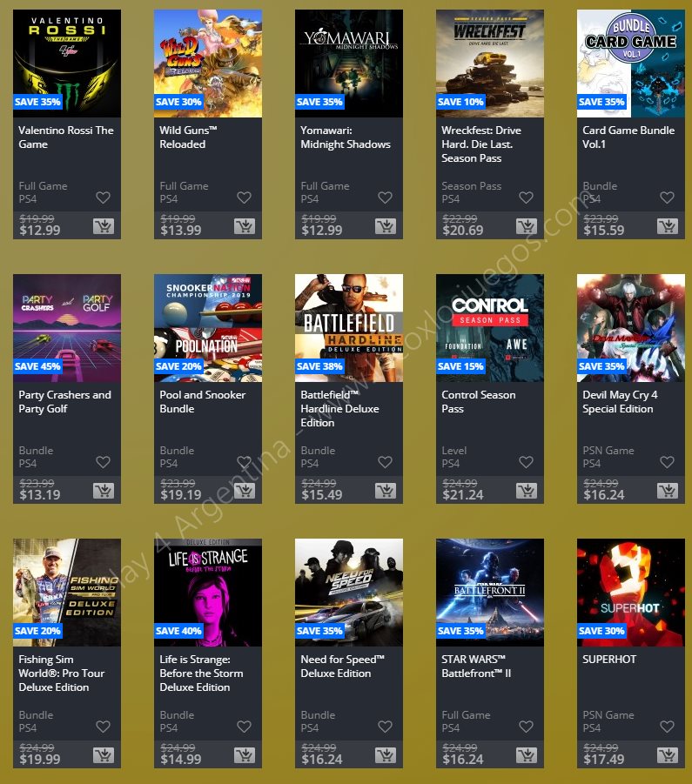Add Battlefield Hardline Deluxe Edition to cart
This screenshot has height=784, width=692.
click(386, 491)
